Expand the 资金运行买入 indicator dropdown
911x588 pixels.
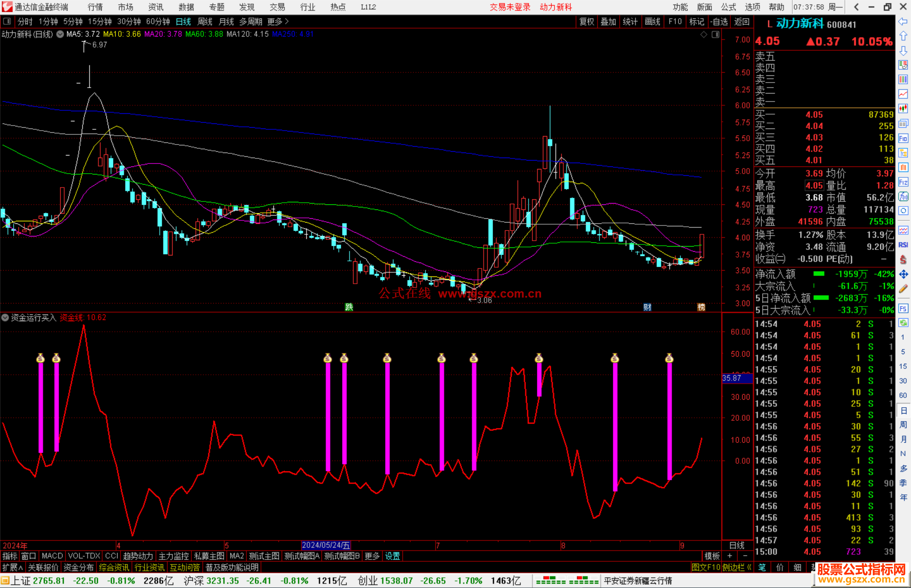pos(5,317)
